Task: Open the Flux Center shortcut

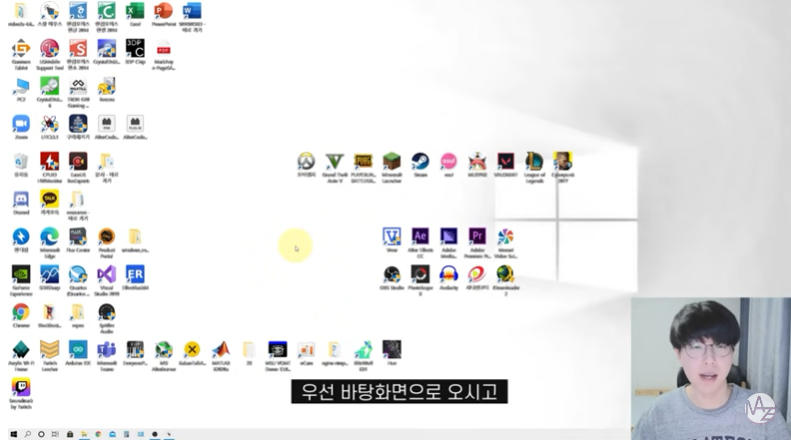Action: 78,240
